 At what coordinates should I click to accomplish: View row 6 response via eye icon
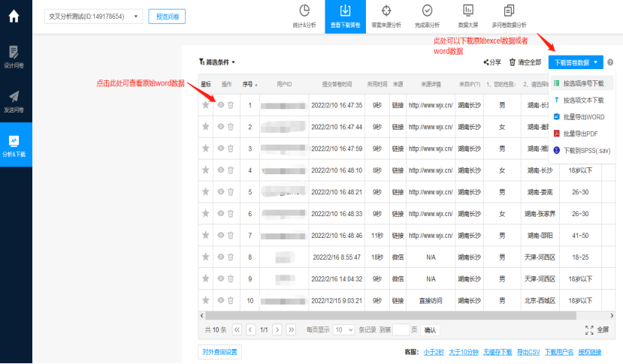pyautogui.click(x=220, y=213)
